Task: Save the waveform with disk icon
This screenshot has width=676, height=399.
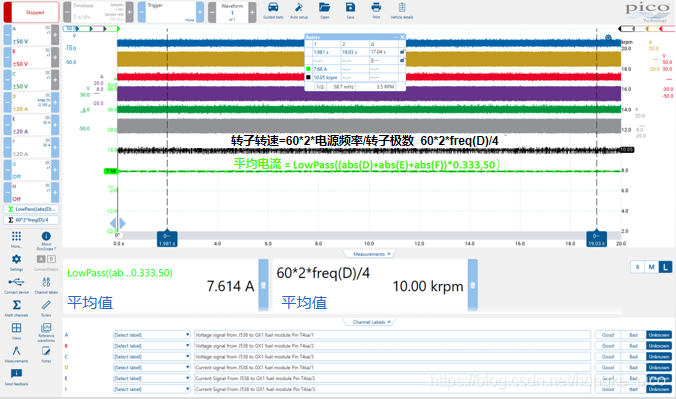Action: coord(351,10)
